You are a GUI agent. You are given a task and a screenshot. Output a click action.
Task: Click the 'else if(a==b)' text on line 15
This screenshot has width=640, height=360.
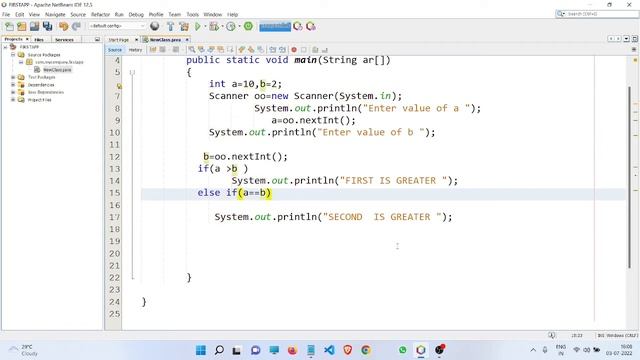pos(234,193)
